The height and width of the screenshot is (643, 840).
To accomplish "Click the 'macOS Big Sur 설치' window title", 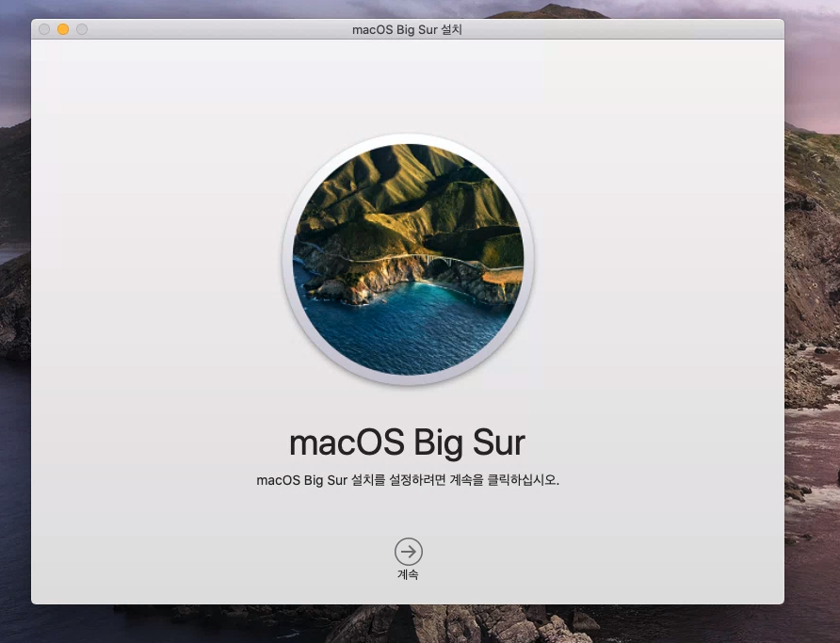I will tap(407, 29).
